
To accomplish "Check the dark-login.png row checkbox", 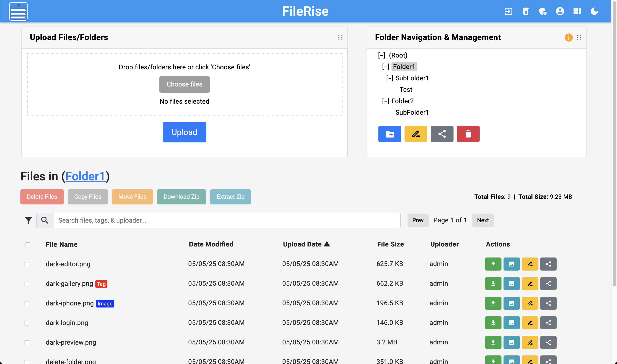I will [x=27, y=323].
